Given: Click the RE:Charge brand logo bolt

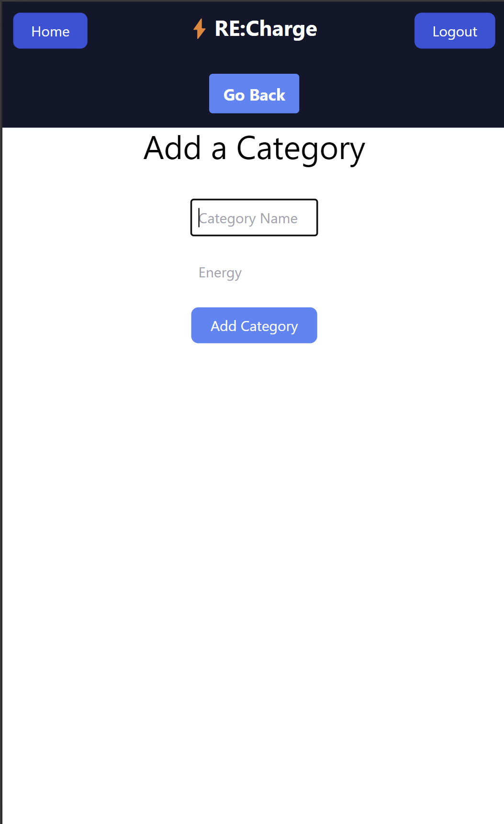Looking at the screenshot, I should [200, 29].
